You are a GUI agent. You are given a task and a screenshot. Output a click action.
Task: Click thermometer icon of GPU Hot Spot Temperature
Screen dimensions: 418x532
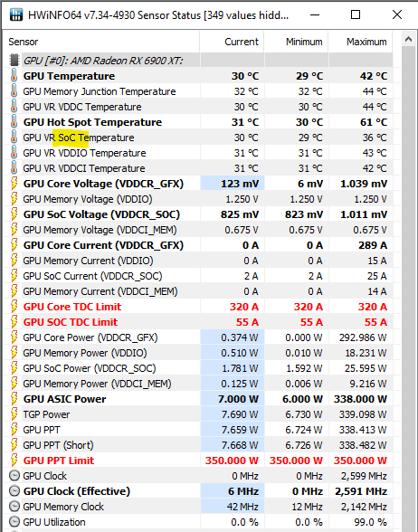(14, 122)
